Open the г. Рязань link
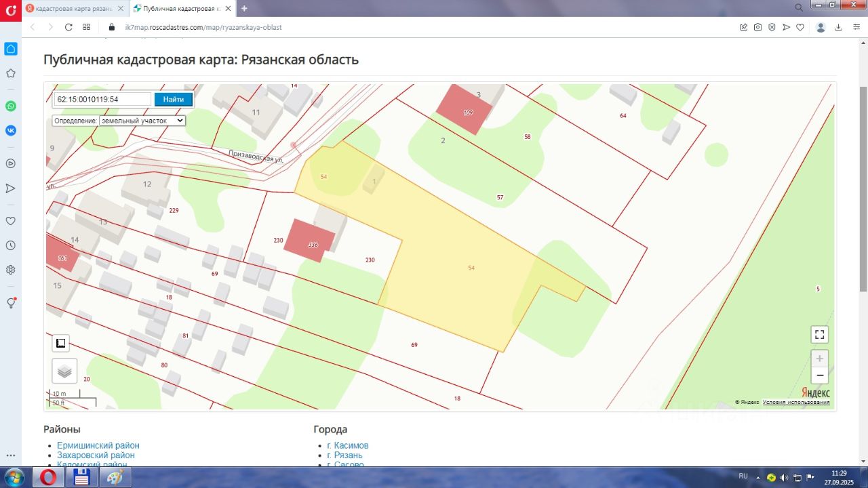 (344, 455)
